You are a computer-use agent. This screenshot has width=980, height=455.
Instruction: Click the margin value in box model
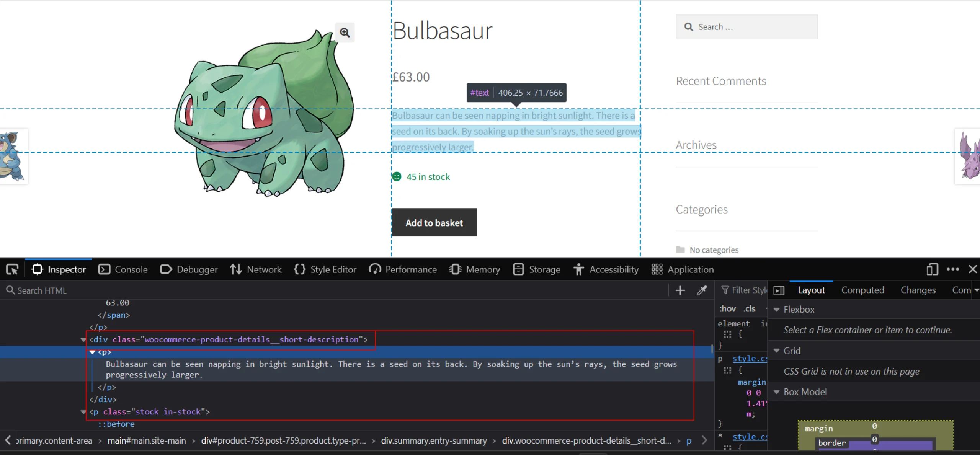874,426
